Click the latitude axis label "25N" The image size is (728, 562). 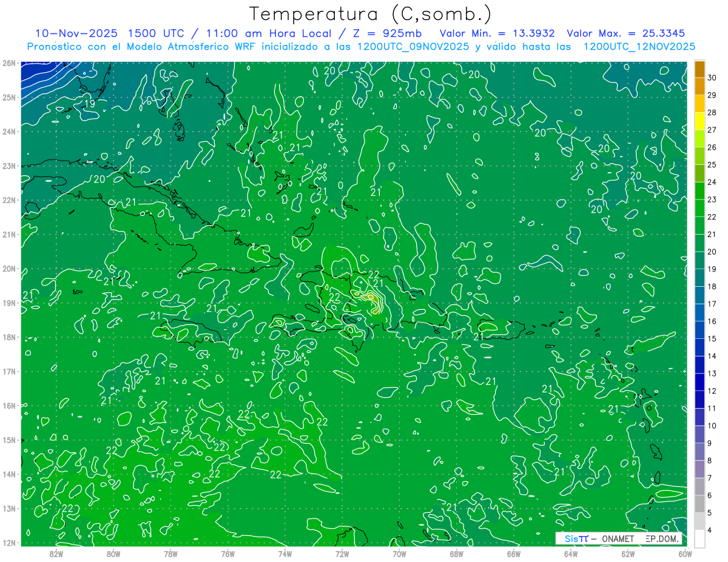coord(9,97)
